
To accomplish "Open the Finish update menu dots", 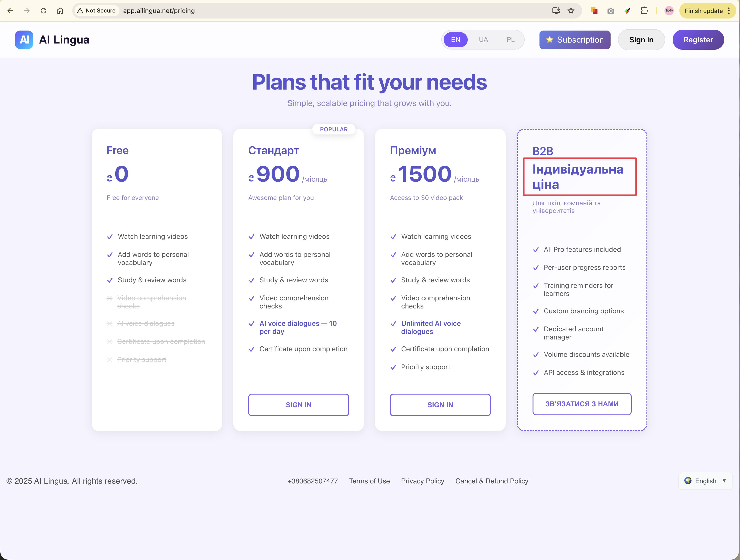I will point(729,11).
